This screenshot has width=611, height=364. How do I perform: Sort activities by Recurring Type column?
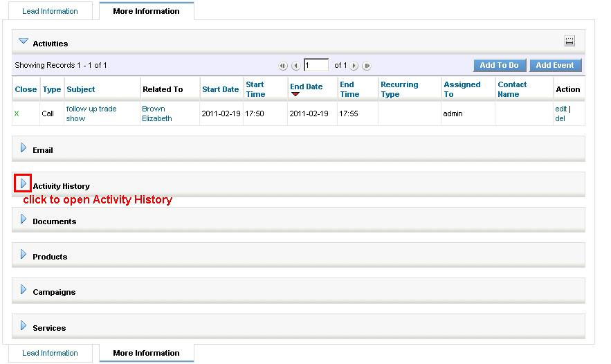(x=399, y=89)
